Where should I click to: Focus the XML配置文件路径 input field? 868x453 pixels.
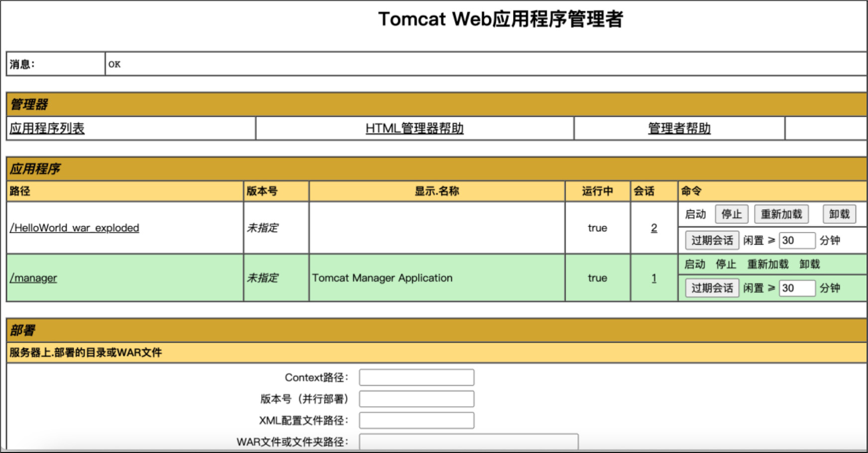(x=417, y=420)
